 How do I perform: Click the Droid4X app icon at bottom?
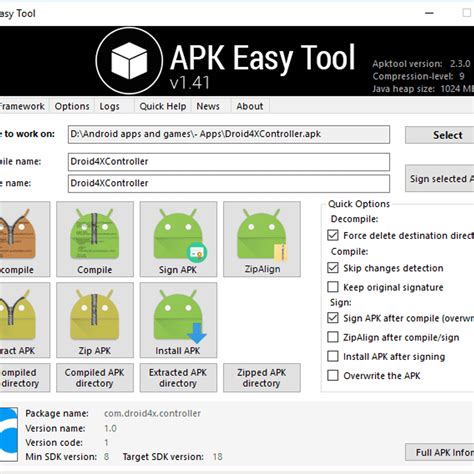point(9,434)
